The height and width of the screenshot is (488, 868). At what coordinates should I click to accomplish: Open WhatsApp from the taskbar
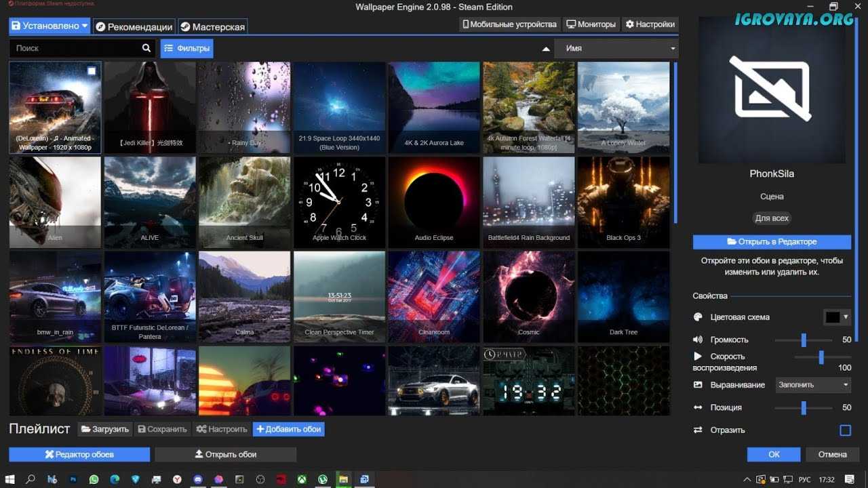(94, 479)
